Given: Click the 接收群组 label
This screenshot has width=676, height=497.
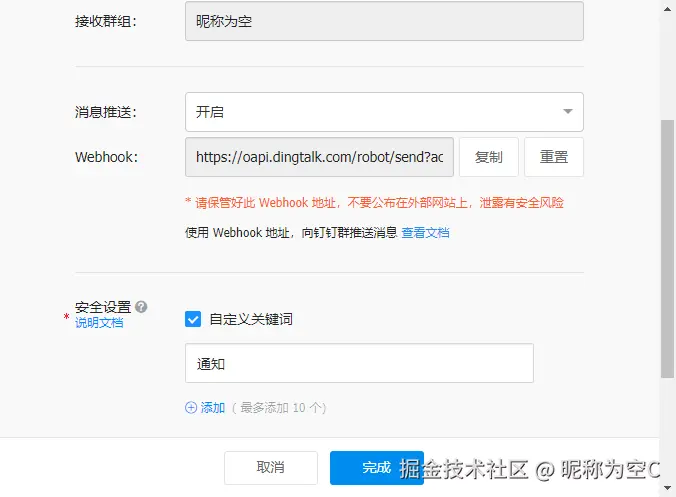Looking at the screenshot, I should (106, 21).
